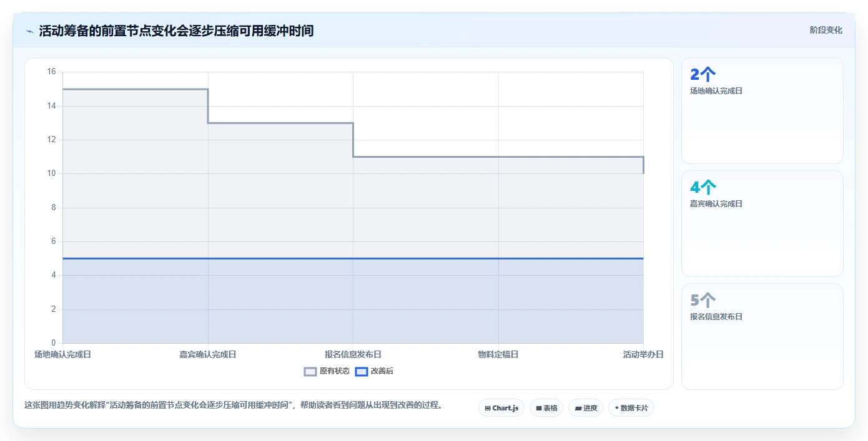Click the Chart.js tag pill
868x441 pixels.
pyautogui.click(x=501, y=408)
